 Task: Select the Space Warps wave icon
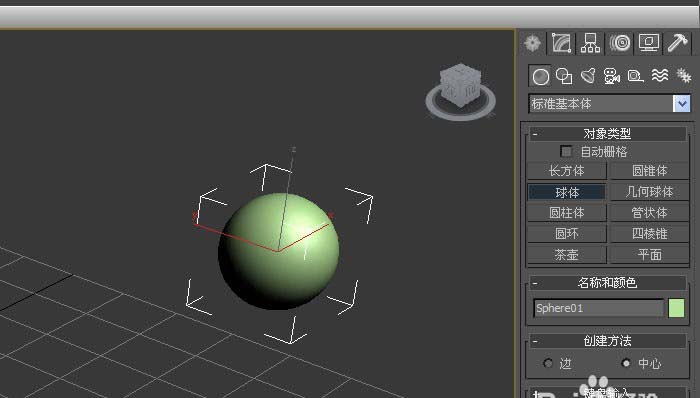(660, 76)
